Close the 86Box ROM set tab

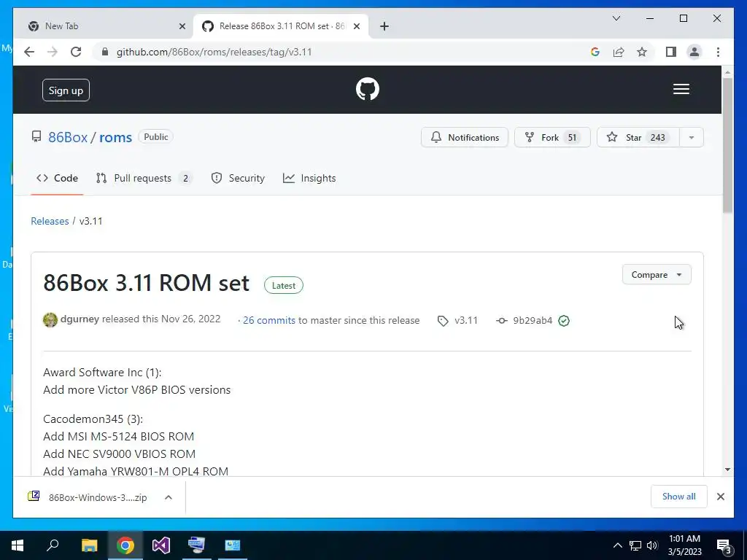(356, 26)
